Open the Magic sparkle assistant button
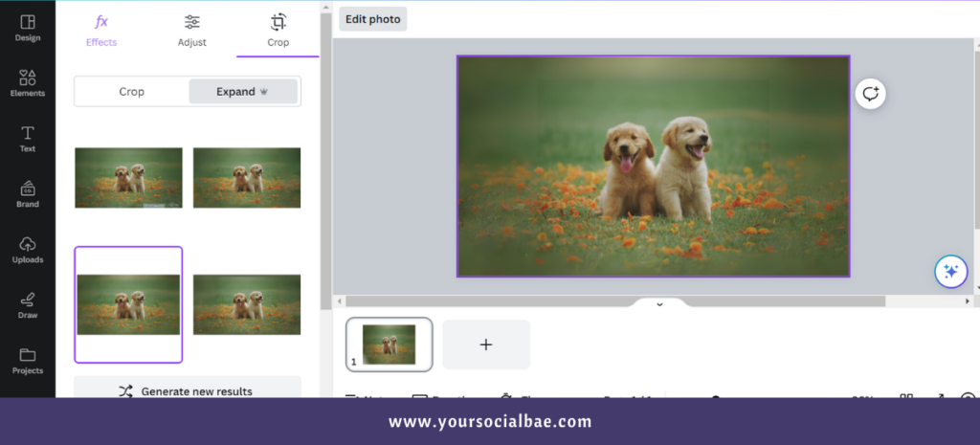This screenshot has width=980, height=445. [x=950, y=272]
